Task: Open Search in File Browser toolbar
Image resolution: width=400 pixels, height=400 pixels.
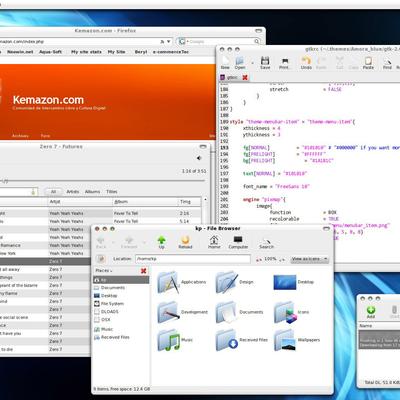Action: 266,243
